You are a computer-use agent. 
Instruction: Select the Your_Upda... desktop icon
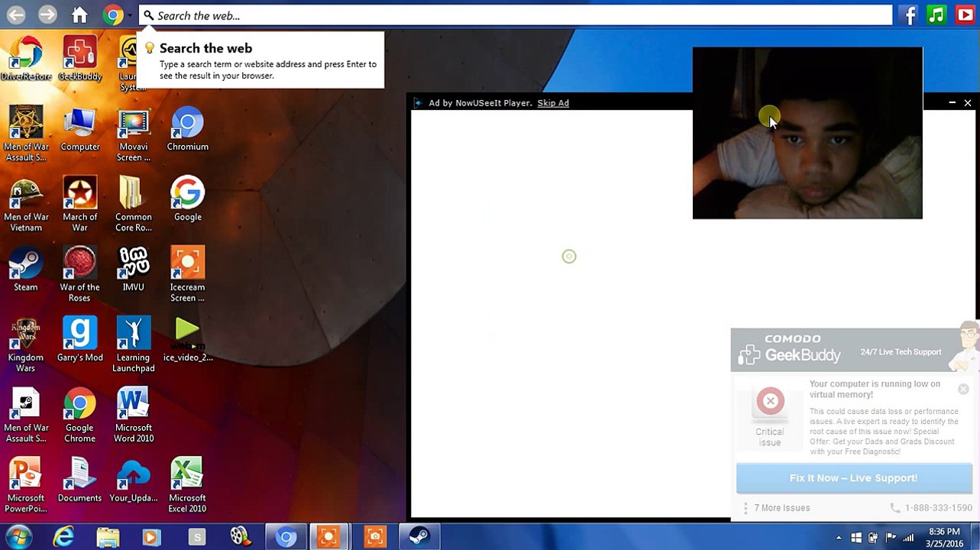[x=133, y=481]
